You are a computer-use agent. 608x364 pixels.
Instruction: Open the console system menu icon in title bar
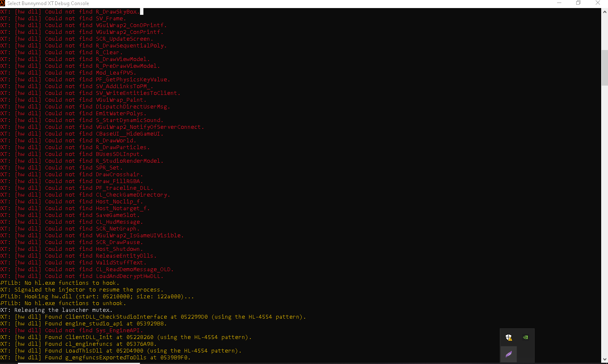click(x=2, y=3)
